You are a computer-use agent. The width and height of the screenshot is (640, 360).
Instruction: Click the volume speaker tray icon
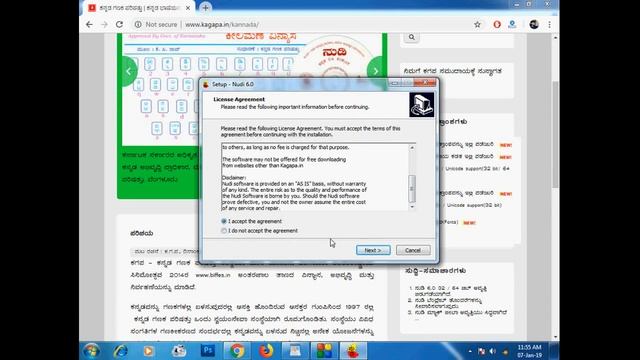pos(492,351)
